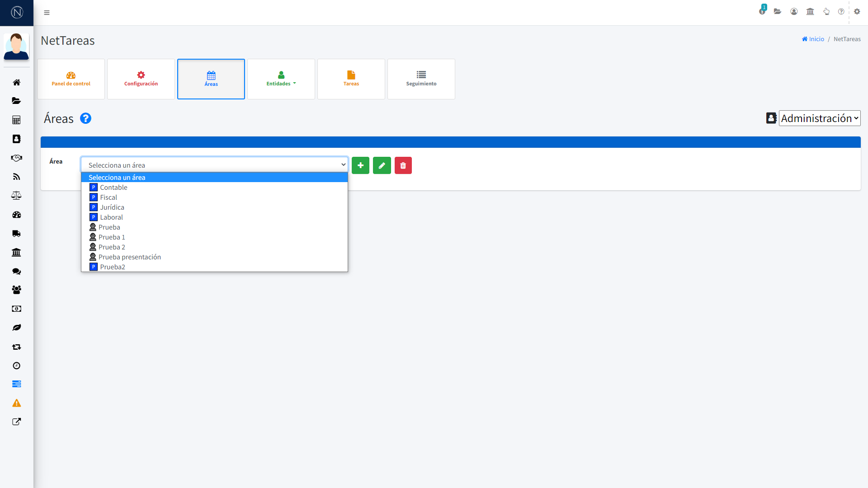Image resolution: width=868 pixels, height=488 pixels.
Task: Click the home icon in left sidebar
Action: coord(16,82)
